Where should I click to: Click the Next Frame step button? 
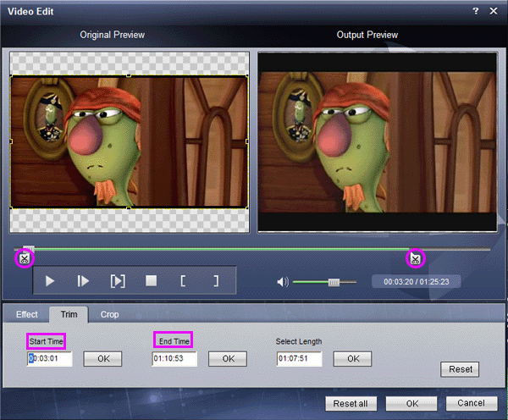point(83,281)
